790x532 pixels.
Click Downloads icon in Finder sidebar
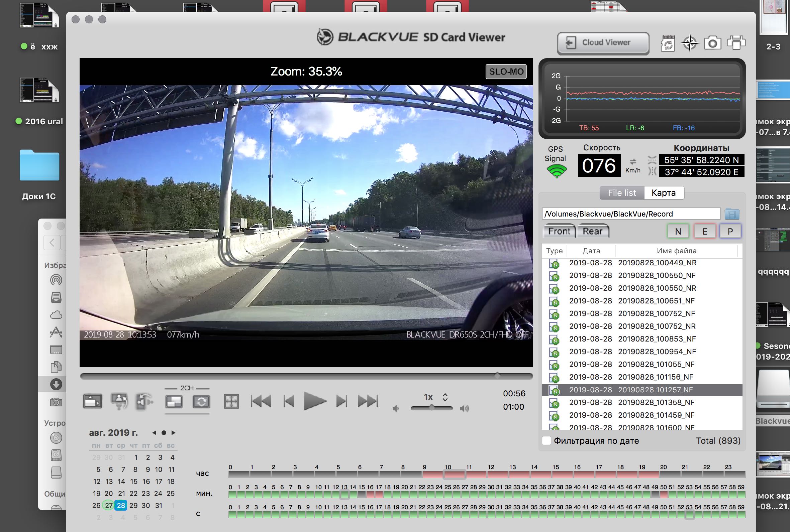[56, 384]
